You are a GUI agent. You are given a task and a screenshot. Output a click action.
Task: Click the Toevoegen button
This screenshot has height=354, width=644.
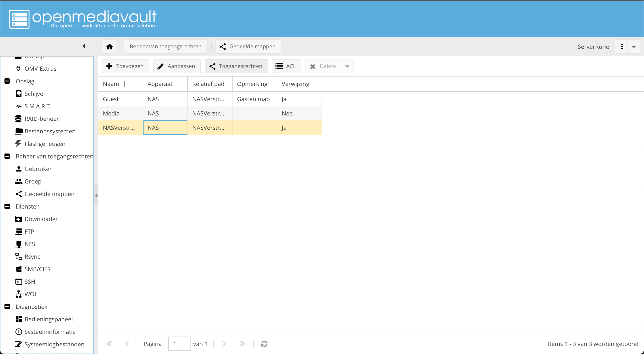(x=125, y=66)
